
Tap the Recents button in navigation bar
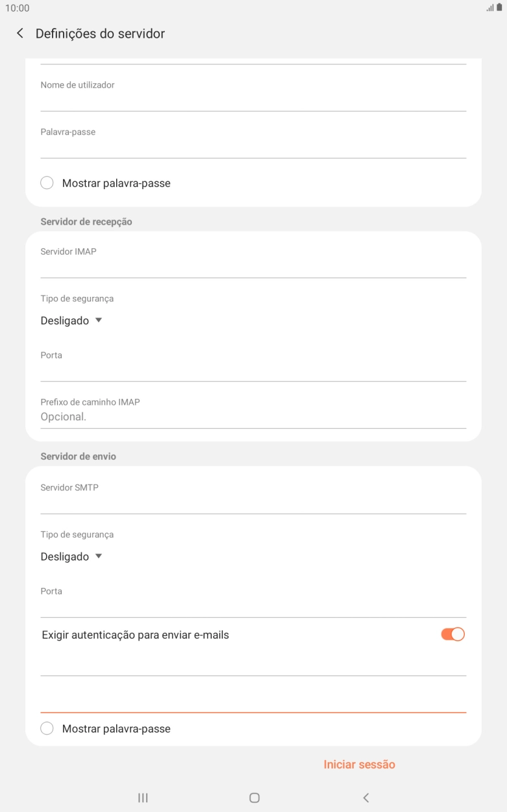click(x=142, y=797)
